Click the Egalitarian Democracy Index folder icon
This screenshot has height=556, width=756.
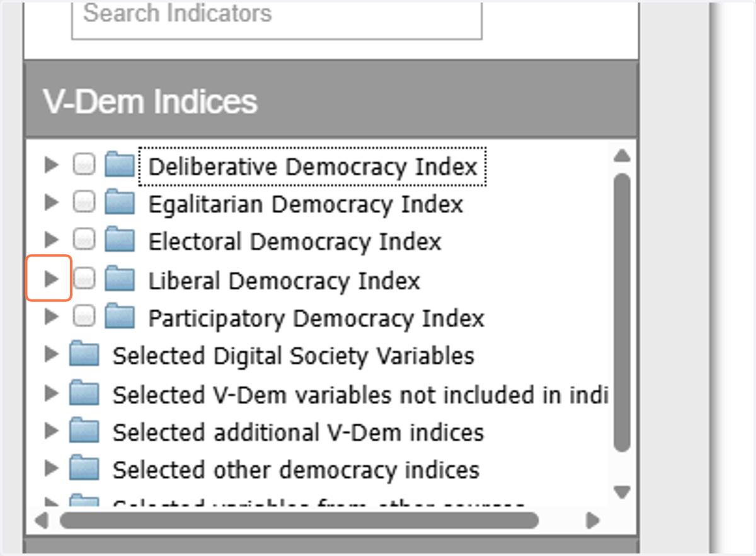[120, 204]
